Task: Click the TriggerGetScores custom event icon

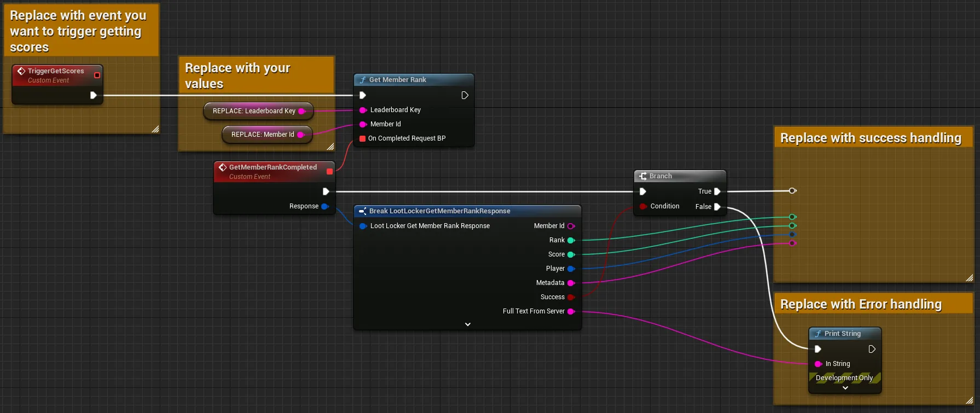Action: click(x=21, y=71)
